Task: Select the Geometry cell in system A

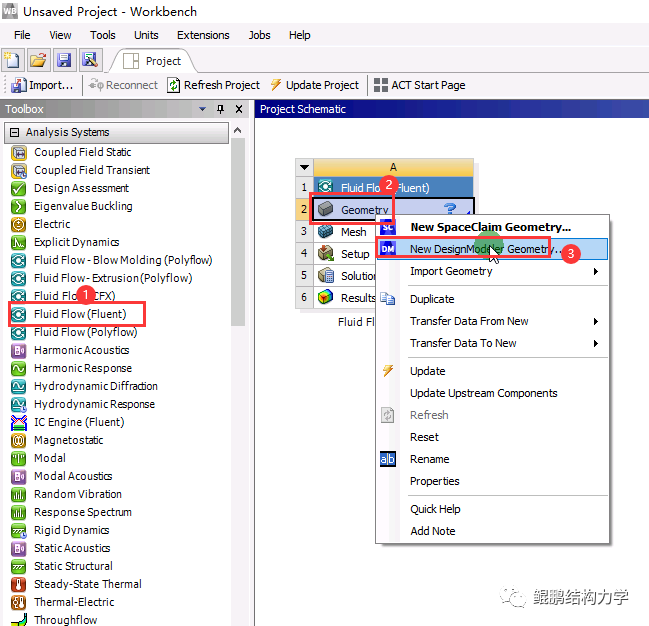Action: (x=392, y=209)
